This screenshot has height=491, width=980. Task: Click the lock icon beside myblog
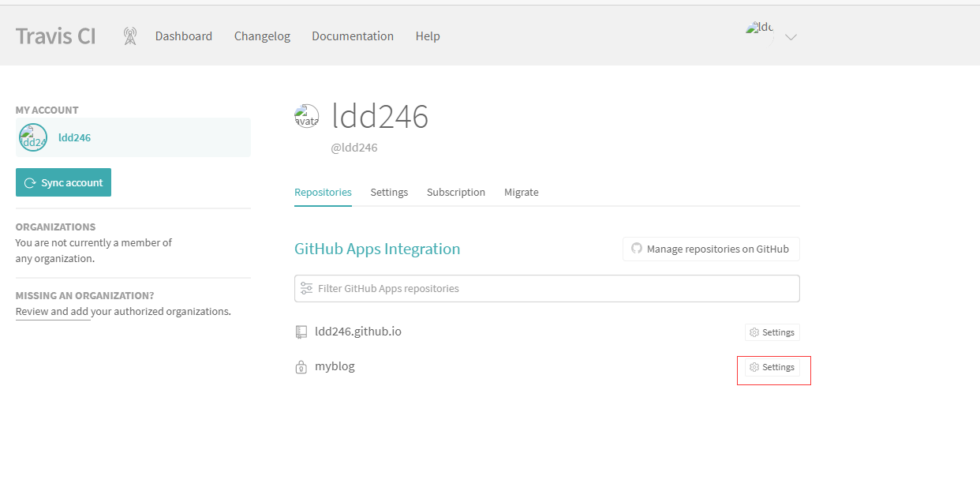click(x=301, y=367)
